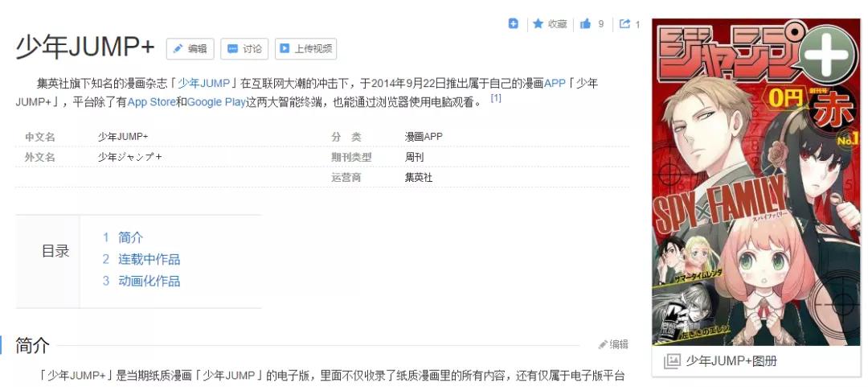Open the App Store link
The width and height of the screenshot is (868, 387).
[x=152, y=102]
